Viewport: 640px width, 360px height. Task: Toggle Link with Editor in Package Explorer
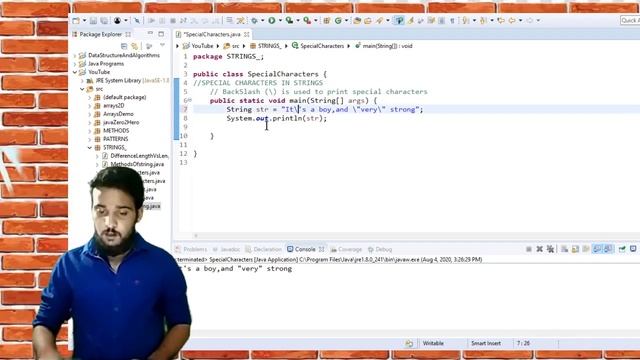click(x=134, y=46)
